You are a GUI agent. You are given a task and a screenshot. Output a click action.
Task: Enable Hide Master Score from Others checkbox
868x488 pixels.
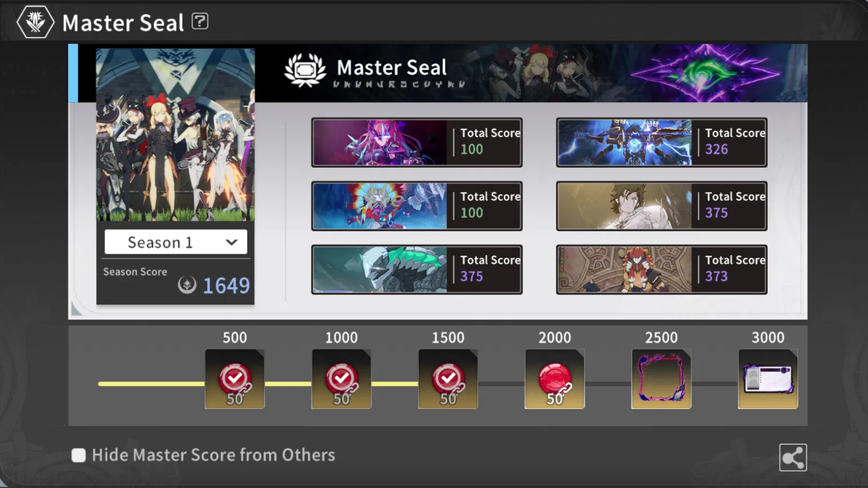click(79, 455)
